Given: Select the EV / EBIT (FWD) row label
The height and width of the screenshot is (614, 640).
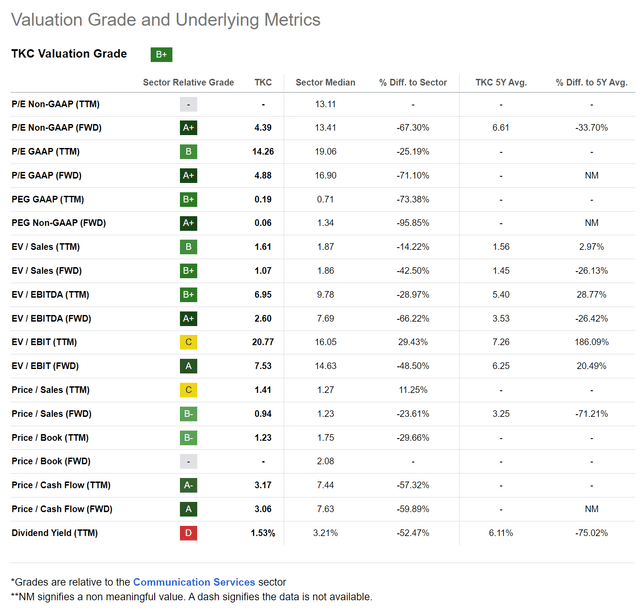Looking at the screenshot, I should point(45,366).
